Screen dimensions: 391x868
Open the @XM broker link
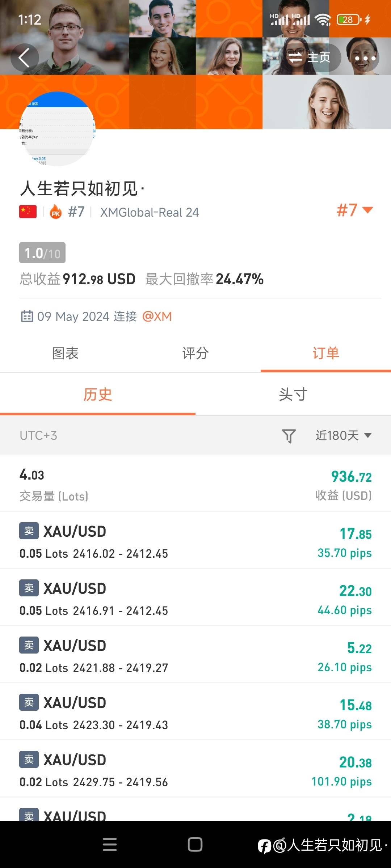pyautogui.click(x=157, y=316)
